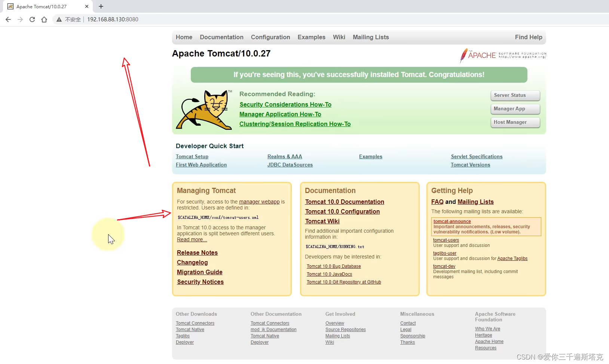609x364 pixels.
Task: Open the Tomcat Versions link
Action: (x=470, y=165)
